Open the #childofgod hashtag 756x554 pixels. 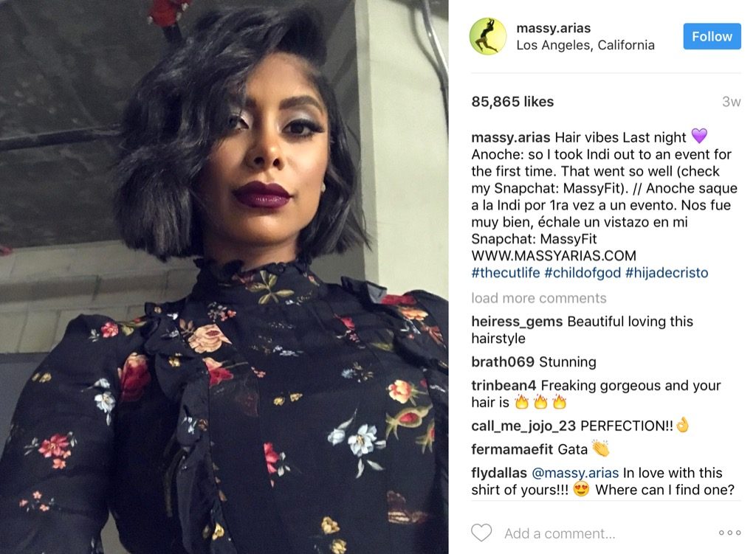583,273
